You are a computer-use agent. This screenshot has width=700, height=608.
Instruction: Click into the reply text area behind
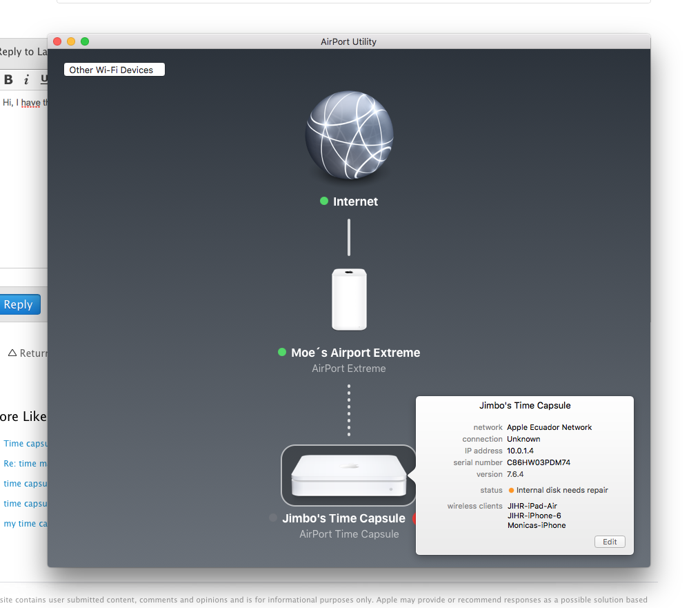23,179
